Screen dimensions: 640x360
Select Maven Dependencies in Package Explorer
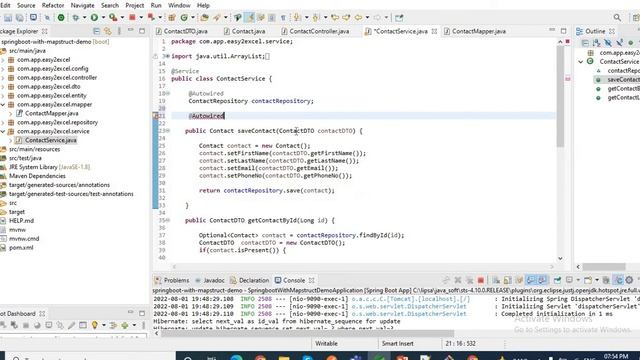37,176
